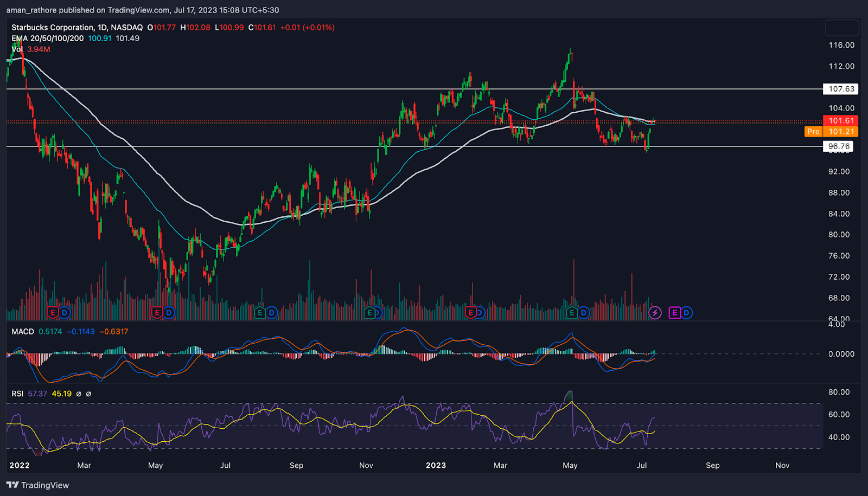
Task: Open the red E earnings marker near May 2022
Action: click(157, 313)
